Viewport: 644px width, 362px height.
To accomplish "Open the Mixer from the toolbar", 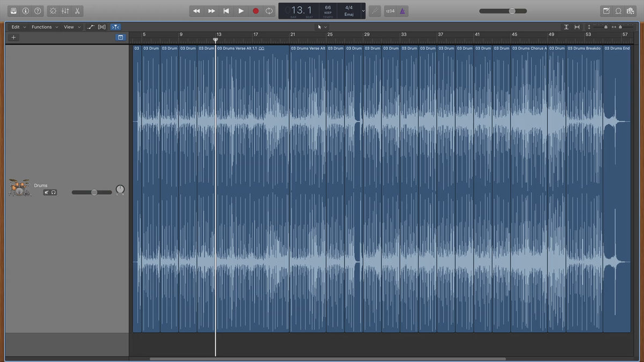I will pos(65,11).
